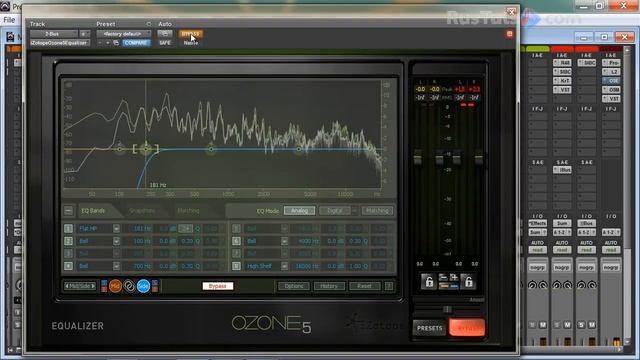Screen dimensions: 640x360
Task: Click the next preset plus button
Action: coord(108,43)
